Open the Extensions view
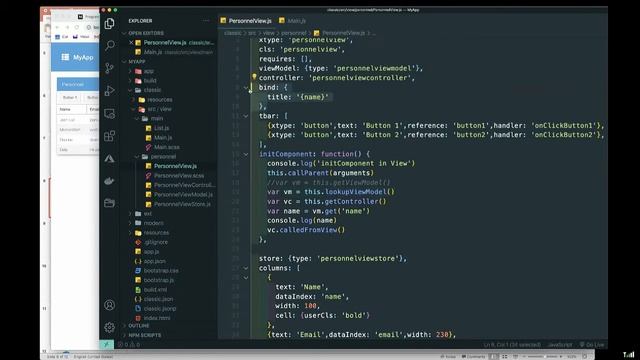The width and height of the screenshot is (640, 360). tap(109, 136)
